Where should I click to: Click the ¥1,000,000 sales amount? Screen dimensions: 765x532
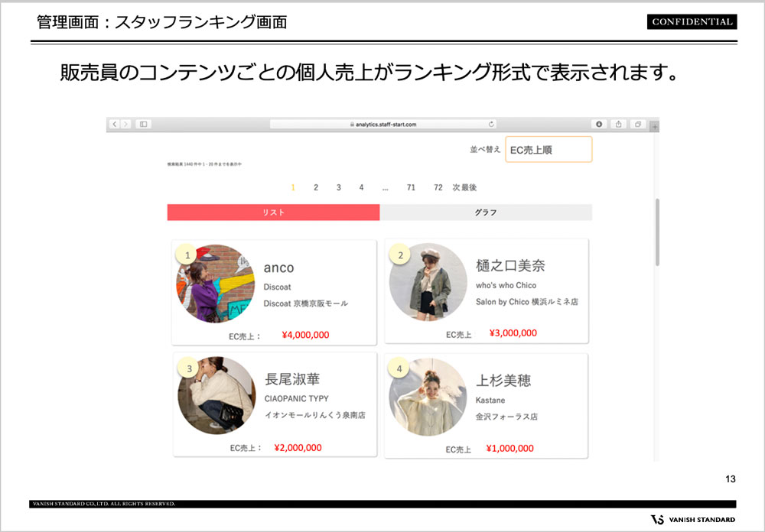pos(509,448)
